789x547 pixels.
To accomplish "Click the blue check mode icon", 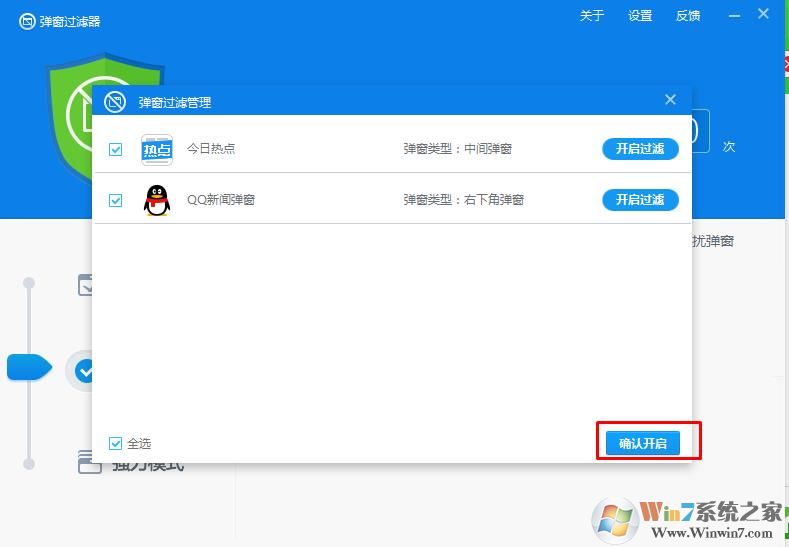I will 84,371.
